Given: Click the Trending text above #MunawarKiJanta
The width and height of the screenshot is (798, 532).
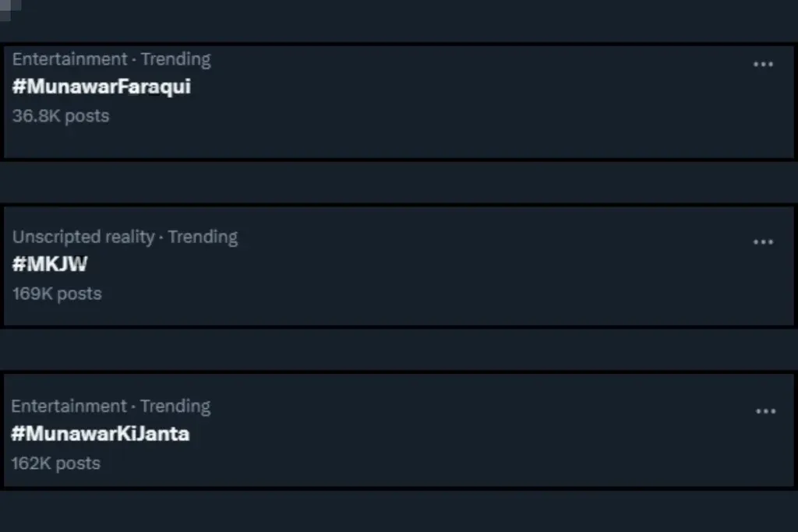Looking at the screenshot, I should (x=175, y=407).
